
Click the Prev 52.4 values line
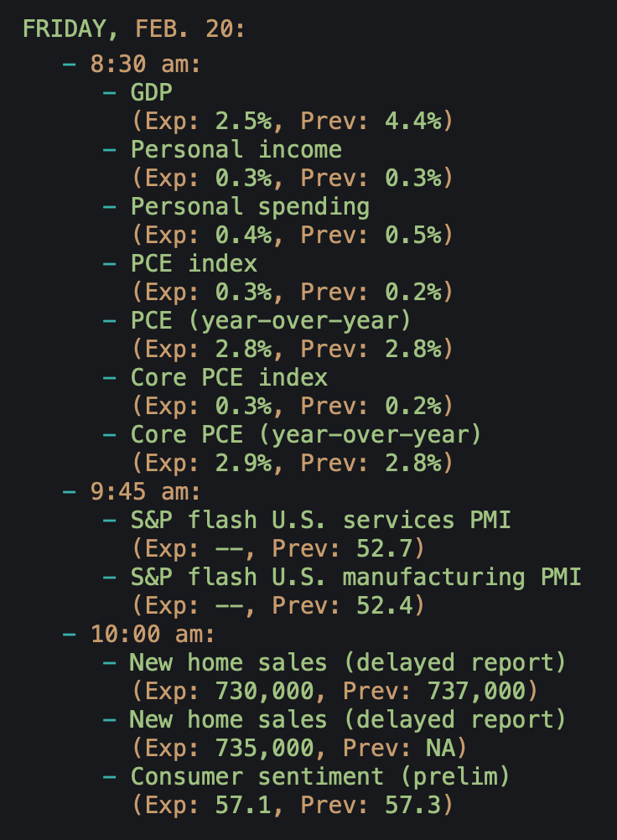coord(278,605)
